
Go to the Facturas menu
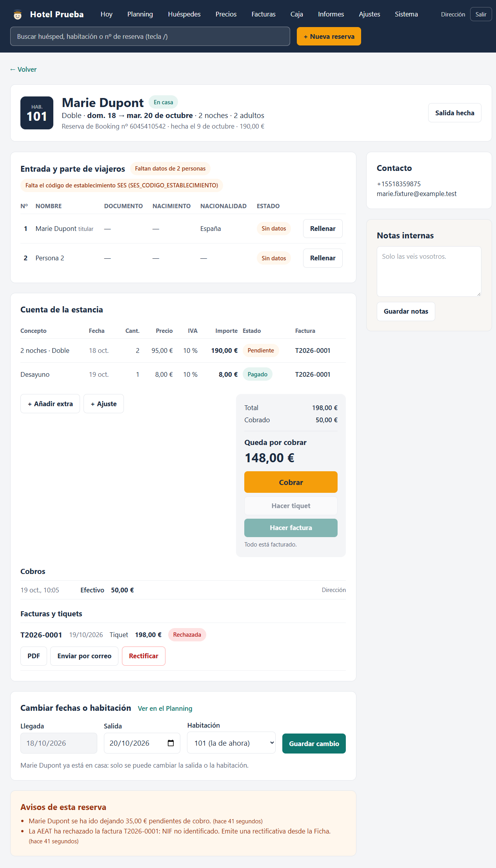(263, 14)
